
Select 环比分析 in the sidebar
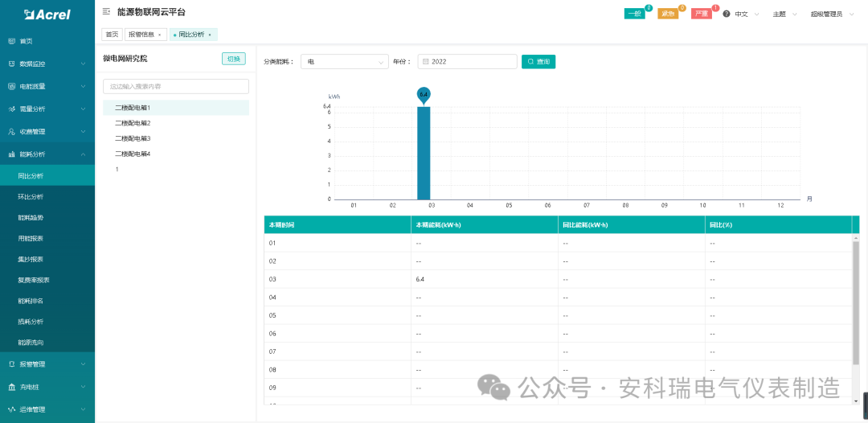click(31, 196)
